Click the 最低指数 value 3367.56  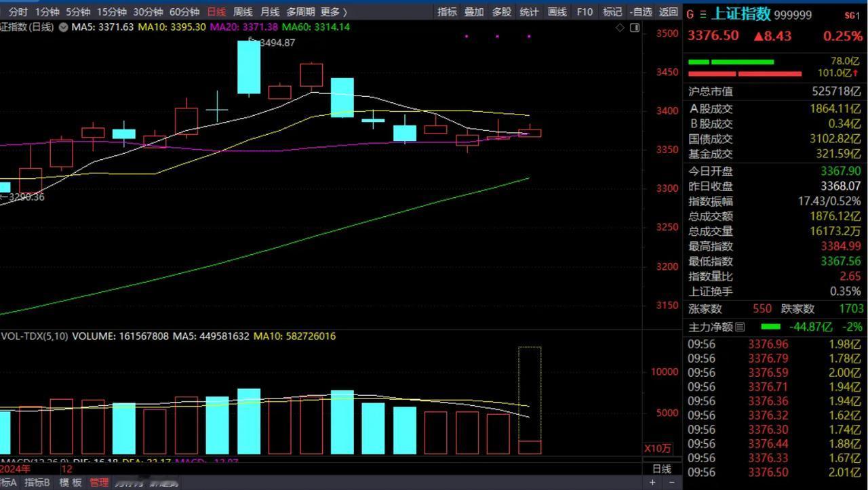[x=841, y=261]
